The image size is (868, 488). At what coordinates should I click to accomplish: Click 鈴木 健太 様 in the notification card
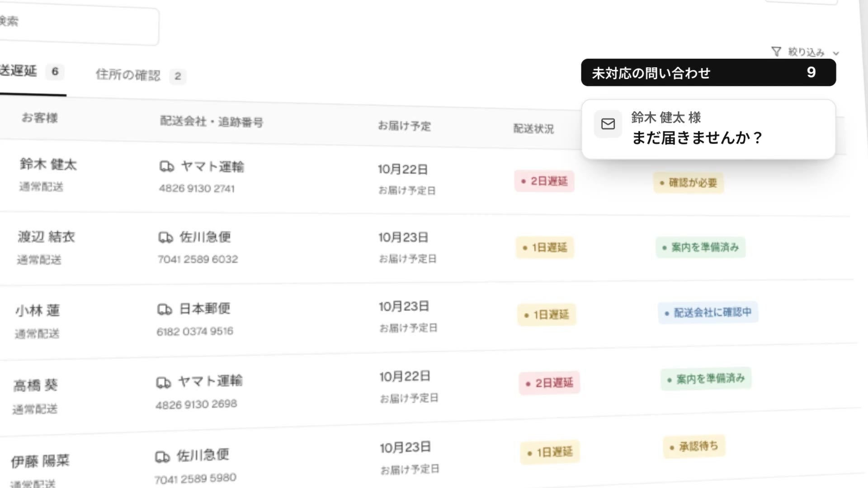tap(666, 117)
